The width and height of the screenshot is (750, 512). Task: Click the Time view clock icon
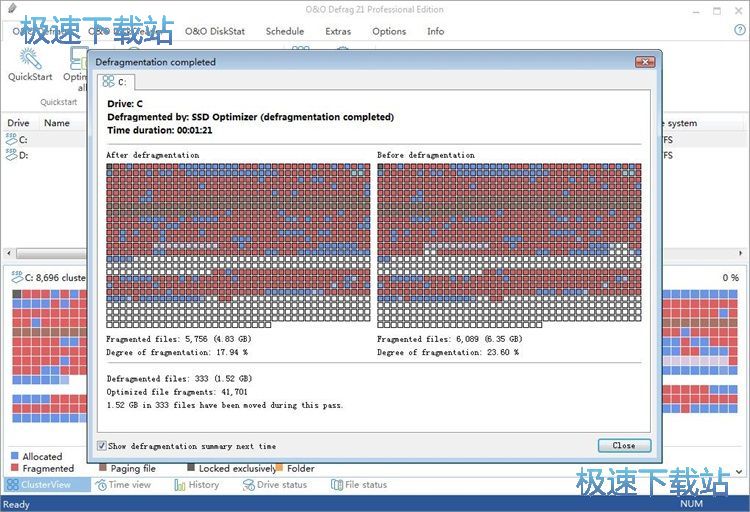pyautogui.click(x=101, y=485)
